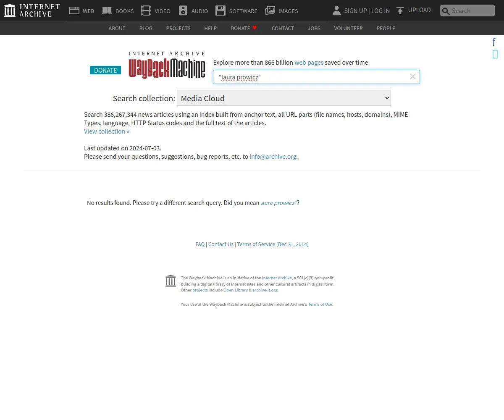Open the Software floppy disk icon
504x420 pixels.
[220, 10]
